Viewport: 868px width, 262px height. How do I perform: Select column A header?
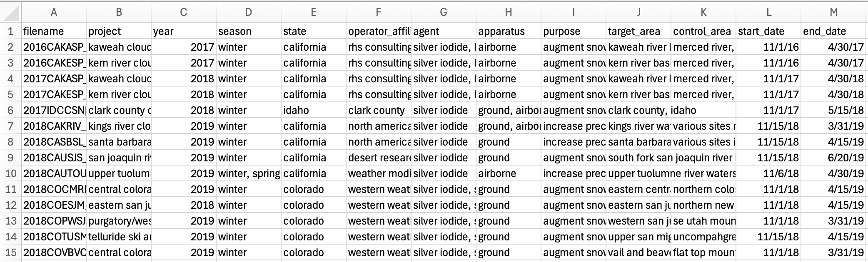(54, 12)
